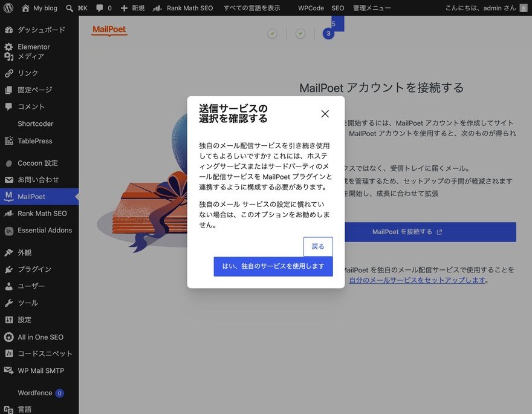Click the Rank Math SEO sidebar icon
Screen dimensions: 532x414
9,214
